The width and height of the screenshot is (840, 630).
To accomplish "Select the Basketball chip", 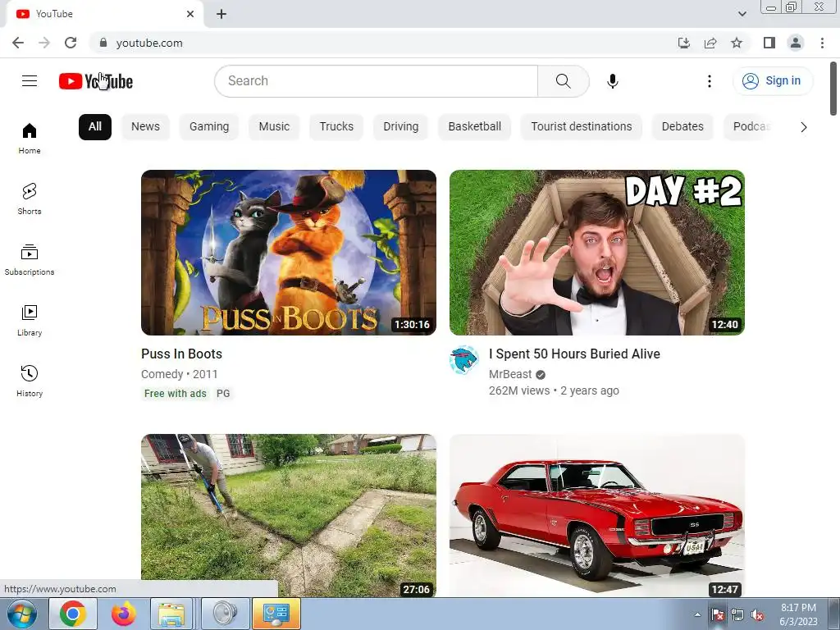I will (475, 127).
